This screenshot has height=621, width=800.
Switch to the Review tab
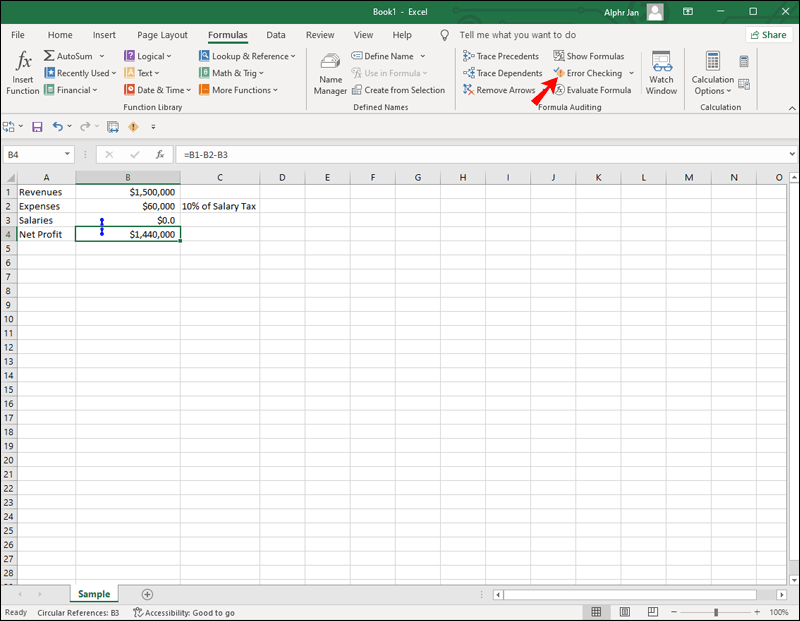320,35
